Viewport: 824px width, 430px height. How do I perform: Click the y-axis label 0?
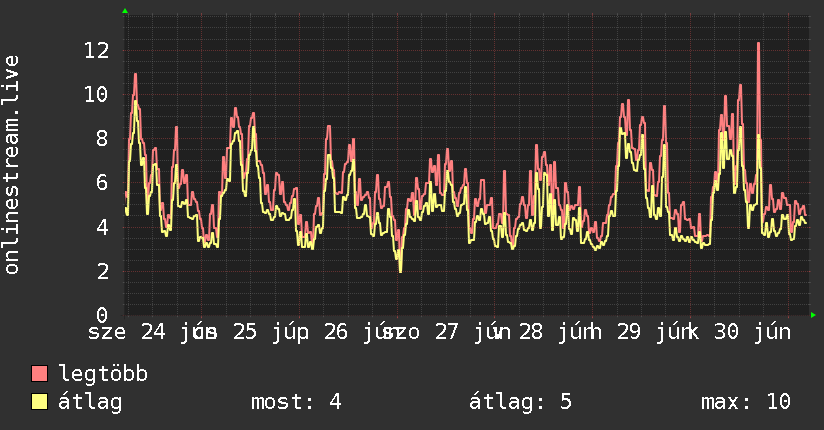click(x=102, y=315)
